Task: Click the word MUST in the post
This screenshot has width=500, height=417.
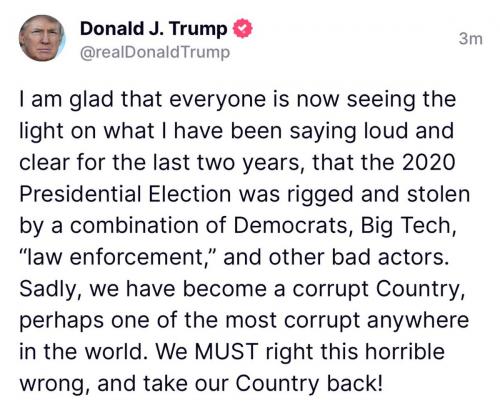Action: coord(227,351)
